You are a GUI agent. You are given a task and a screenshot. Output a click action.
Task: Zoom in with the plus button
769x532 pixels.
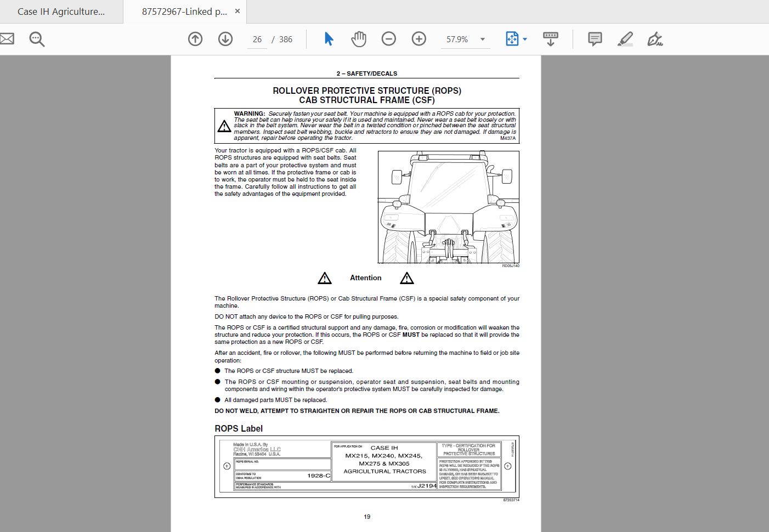tap(419, 39)
